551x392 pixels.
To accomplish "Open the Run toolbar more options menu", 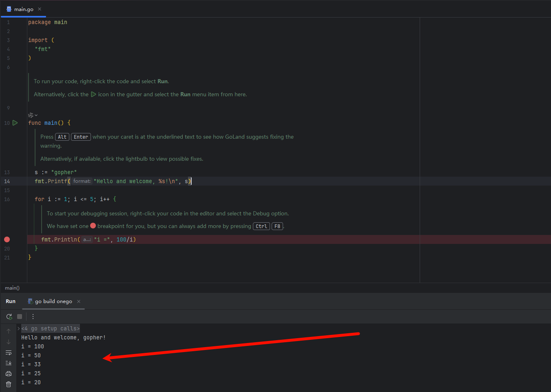I will (33, 317).
